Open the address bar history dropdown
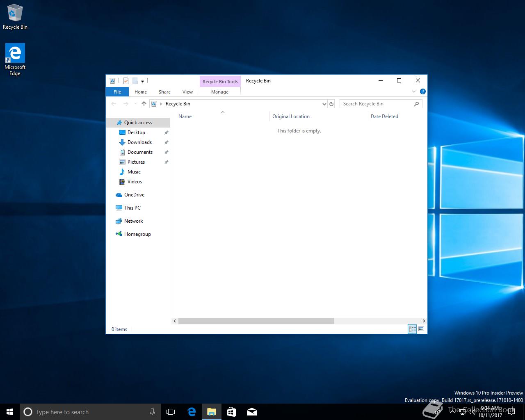This screenshot has width=525, height=420. click(324, 104)
